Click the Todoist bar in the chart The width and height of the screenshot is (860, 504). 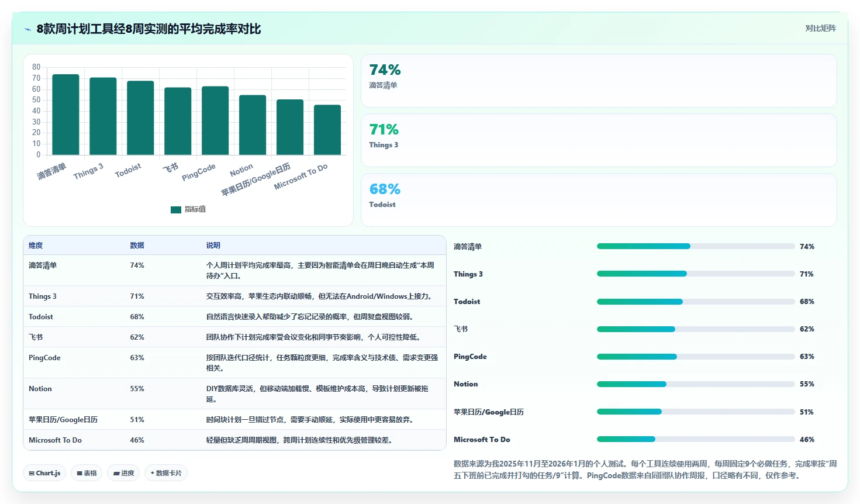coord(140,118)
